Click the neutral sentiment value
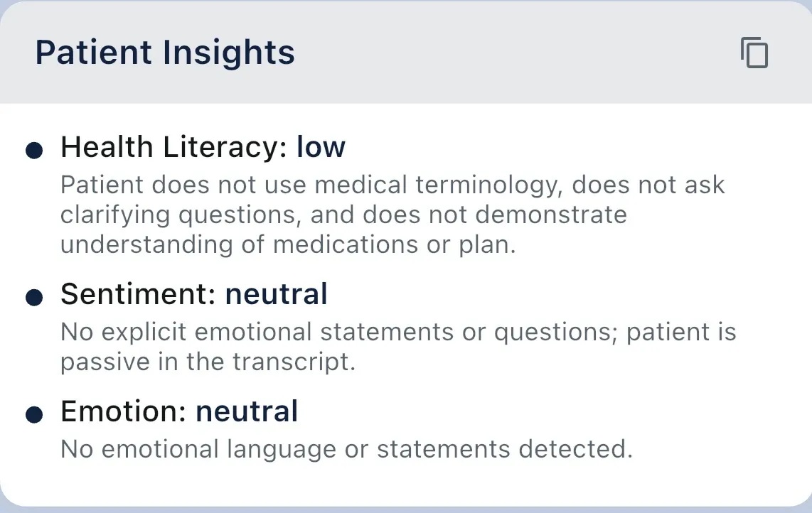 277,293
